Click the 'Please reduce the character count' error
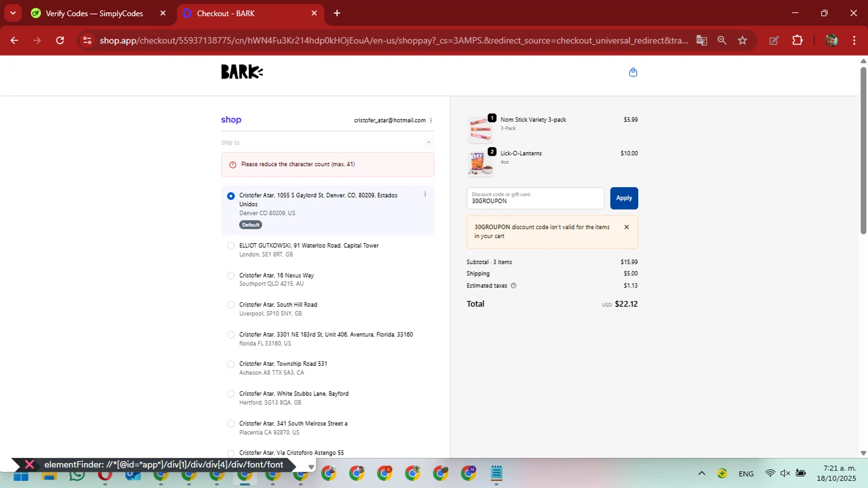Viewport: 868px width, 488px height. (x=328, y=164)
